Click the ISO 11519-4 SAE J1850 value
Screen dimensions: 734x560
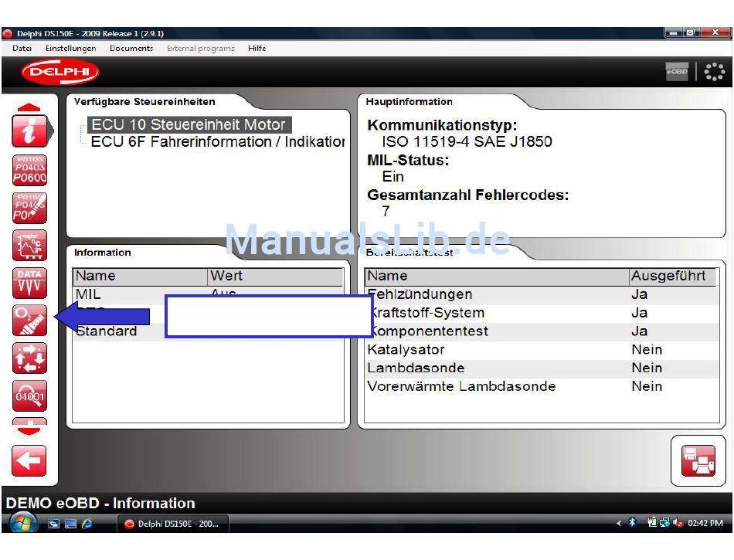(467, 141)
